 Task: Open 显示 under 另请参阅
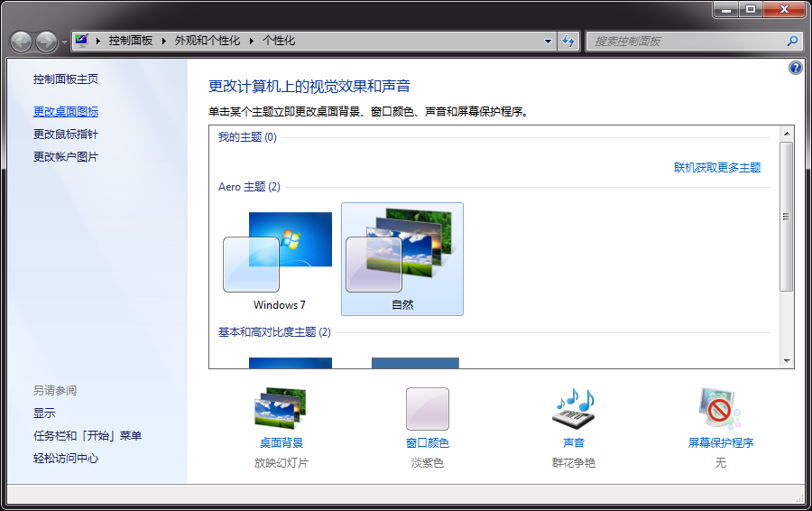click(44, 413)
